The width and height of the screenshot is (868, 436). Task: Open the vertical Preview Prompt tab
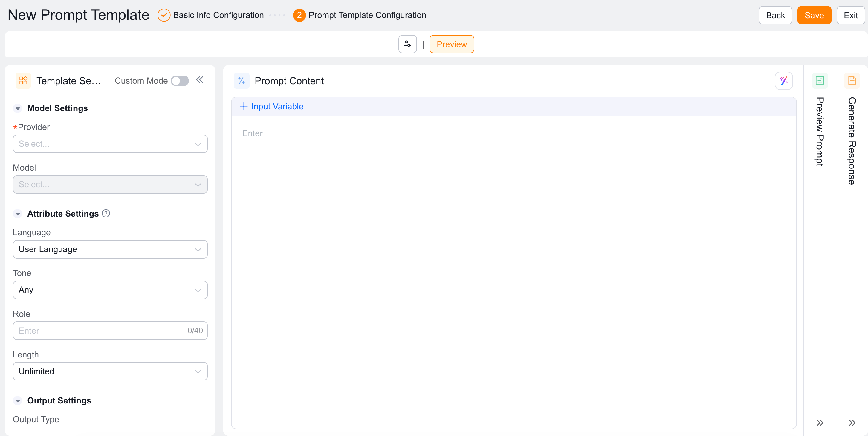[820, 132]
